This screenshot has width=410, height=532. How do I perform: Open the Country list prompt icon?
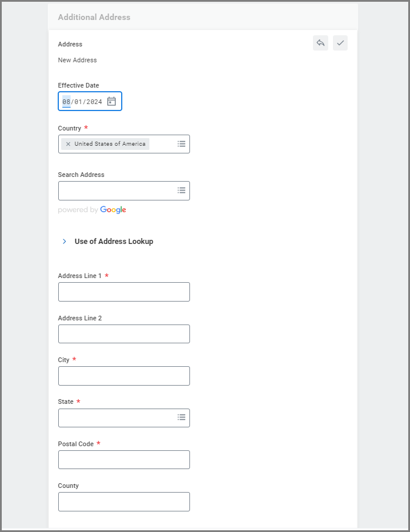click(x=182, y=144)
